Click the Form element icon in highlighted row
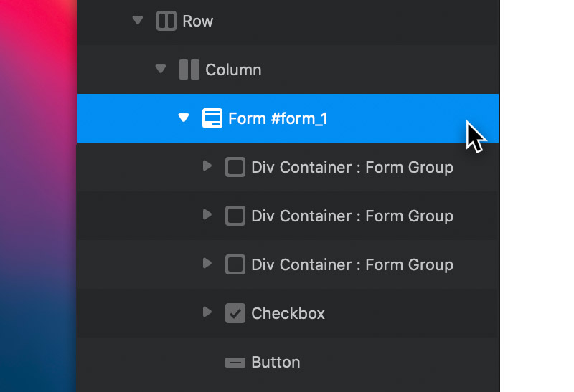574x392 pixels. (212, 118)
